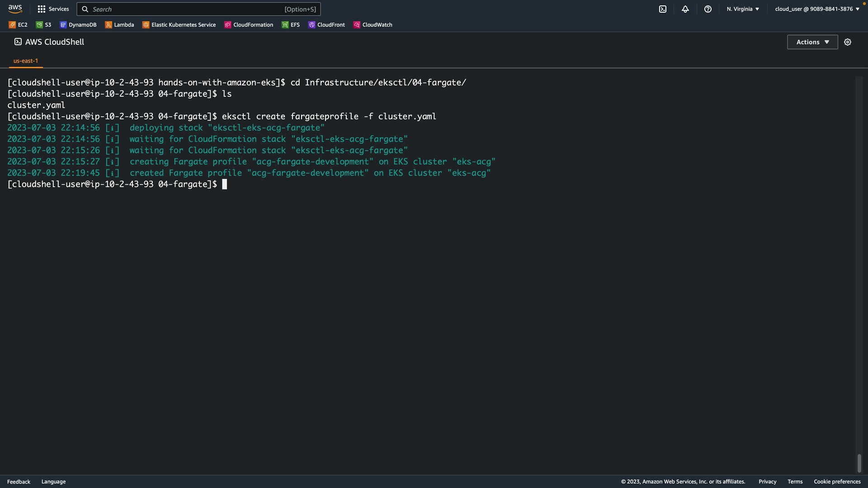868x488 pixels.
Task: Launch CloudShell from top navigation icon
Action: click(x=662, y=9)
